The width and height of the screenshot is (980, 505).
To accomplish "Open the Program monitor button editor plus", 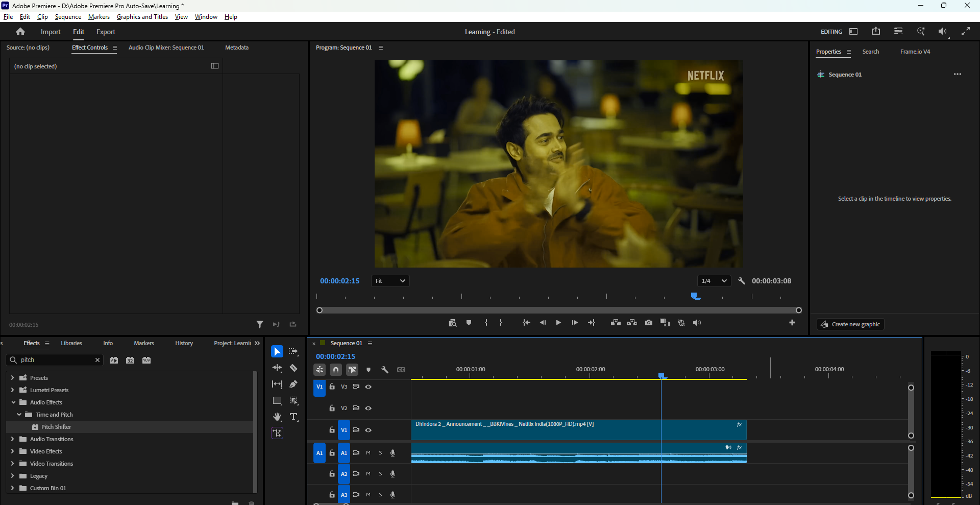I will (x=792, y=323).
